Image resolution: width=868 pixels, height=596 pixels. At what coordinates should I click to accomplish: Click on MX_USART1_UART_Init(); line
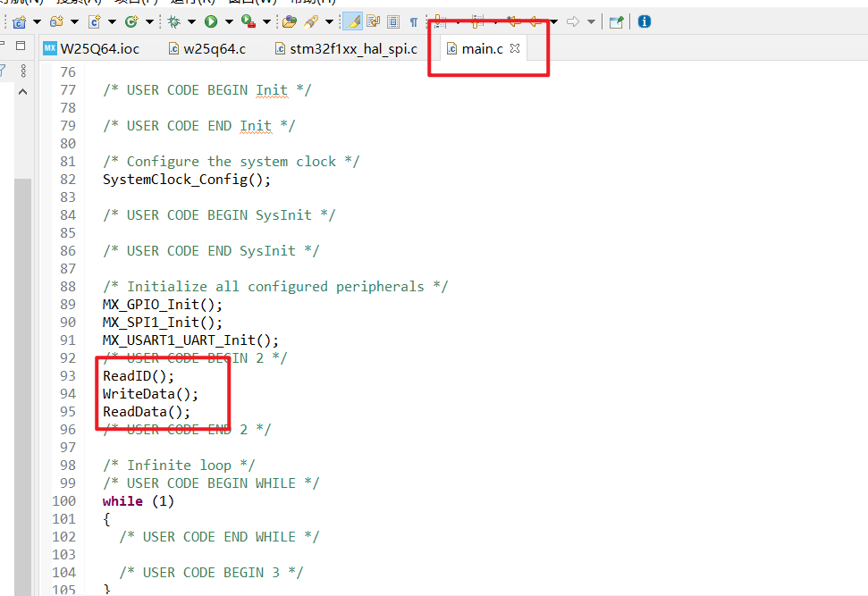pyautogui.click(x=190, y=340)
